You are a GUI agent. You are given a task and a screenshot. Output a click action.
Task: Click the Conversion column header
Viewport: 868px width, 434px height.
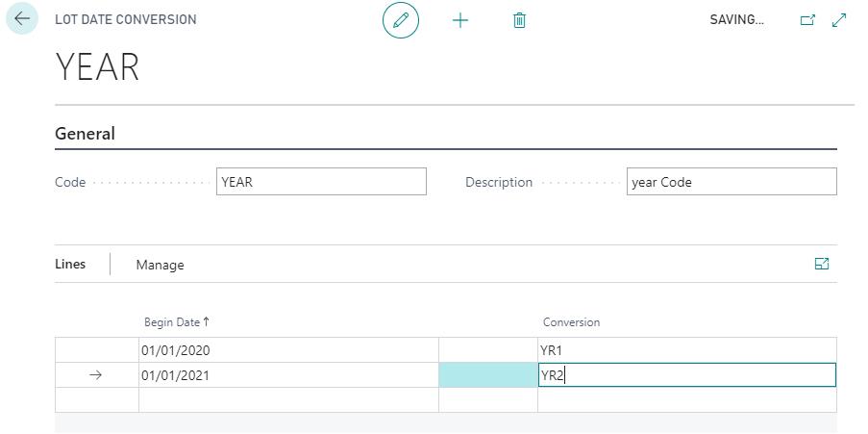(x=571, y=322)
